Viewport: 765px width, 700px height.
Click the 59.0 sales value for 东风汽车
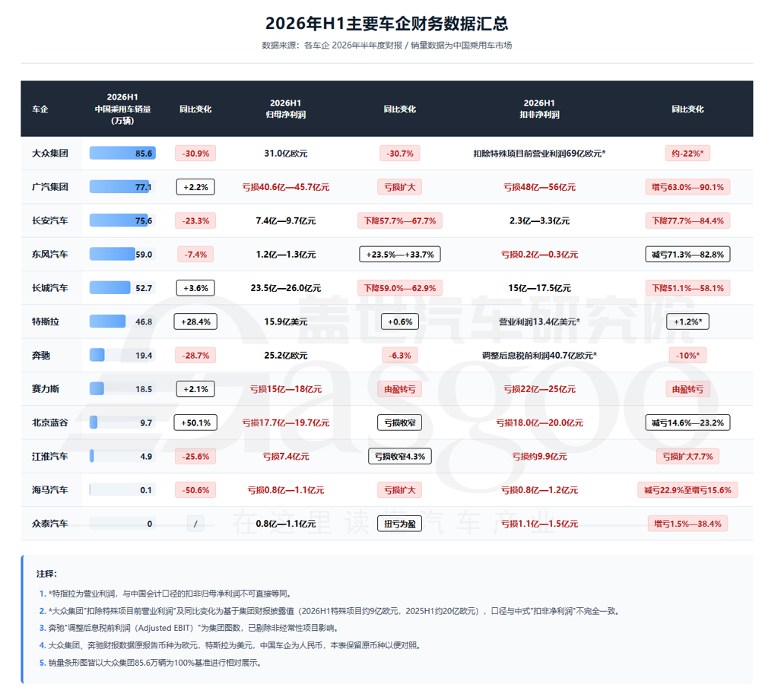[144, 254]
